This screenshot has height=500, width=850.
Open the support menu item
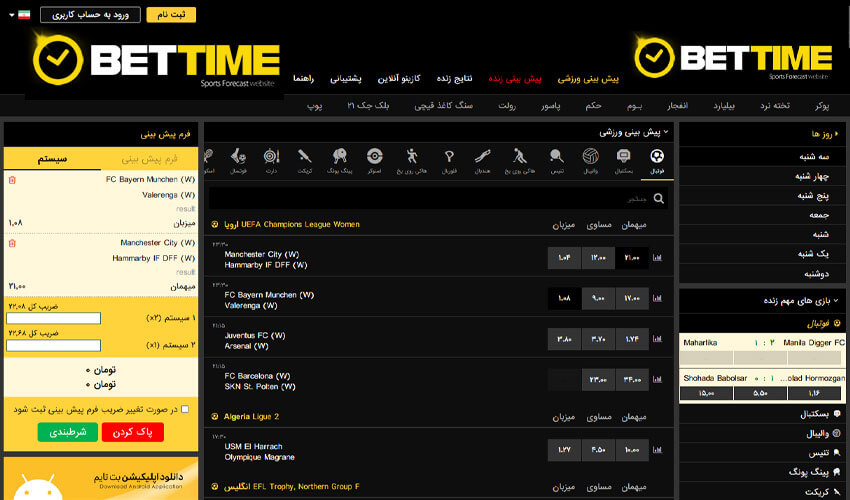pyautogui.click(x=346, y=79)
